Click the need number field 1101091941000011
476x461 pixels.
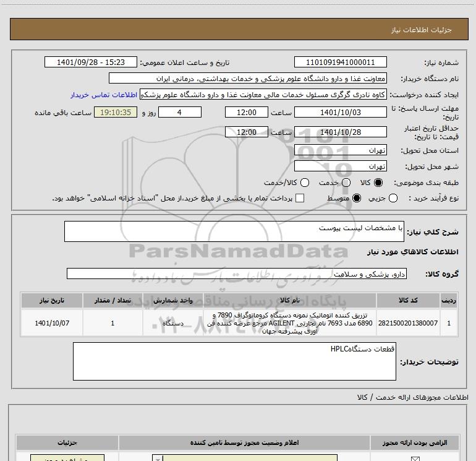click(x=340, y=62)
